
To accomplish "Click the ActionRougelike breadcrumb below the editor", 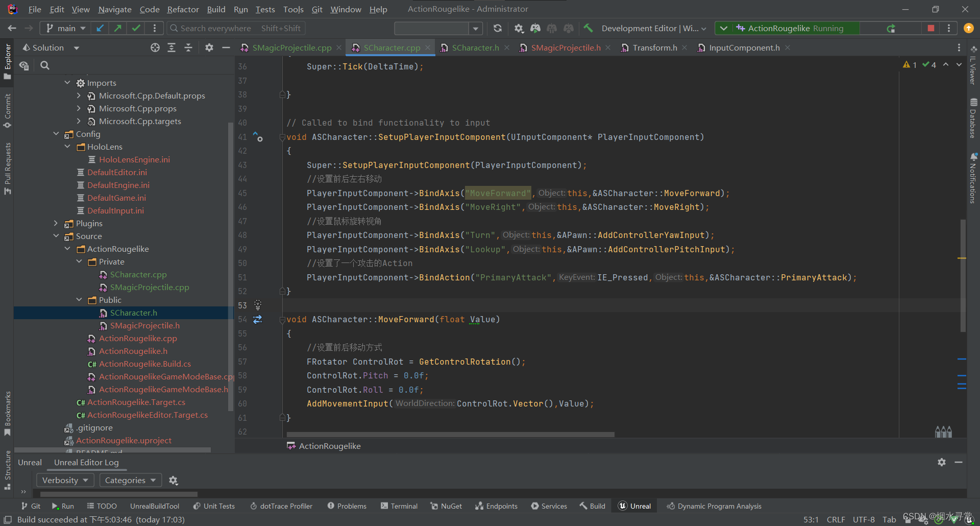I will pyautogui.click(x=329, y=446).
